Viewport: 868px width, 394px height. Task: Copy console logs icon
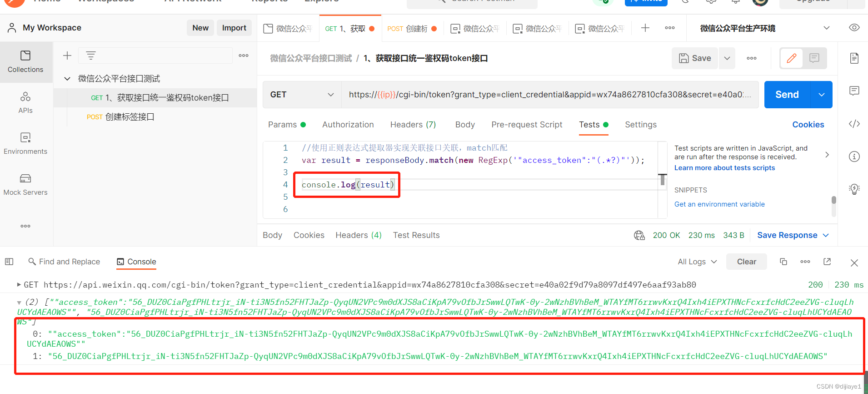783,262
